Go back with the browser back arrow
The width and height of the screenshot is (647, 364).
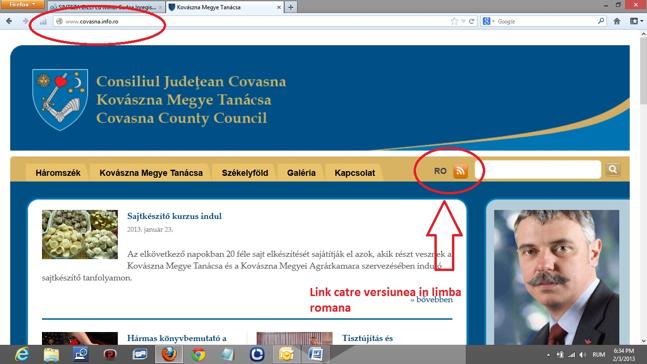tap(9, 21)
